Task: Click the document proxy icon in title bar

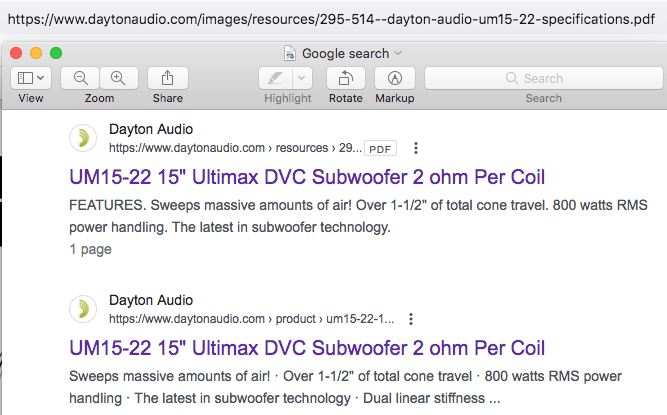Action: tap(290, 54)
